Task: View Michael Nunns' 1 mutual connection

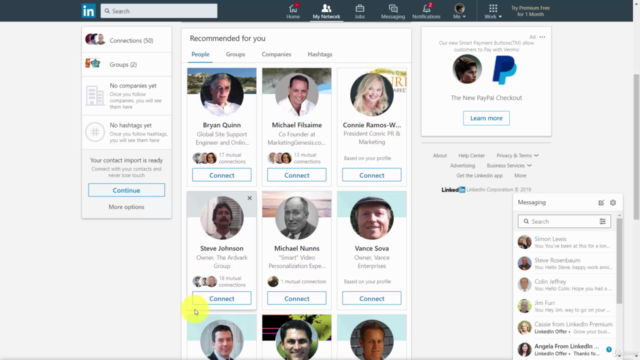Action: click(297, 282)
